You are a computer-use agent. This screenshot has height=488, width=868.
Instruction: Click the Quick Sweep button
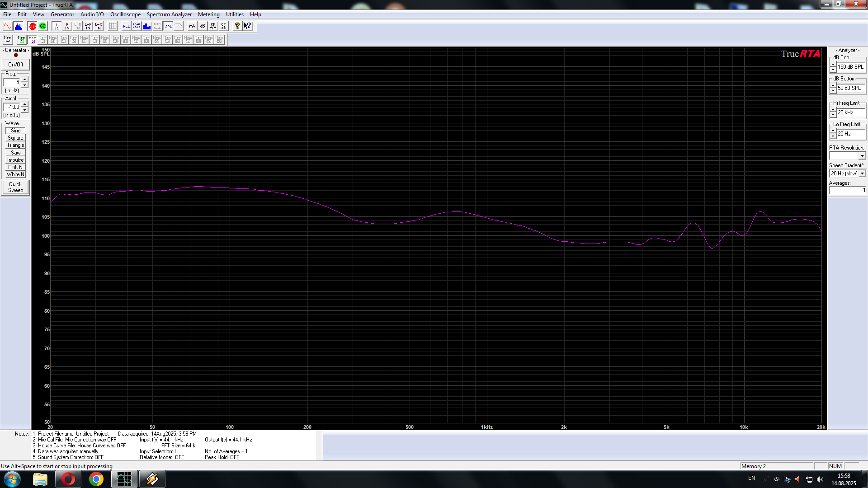(x=15, y=187)
